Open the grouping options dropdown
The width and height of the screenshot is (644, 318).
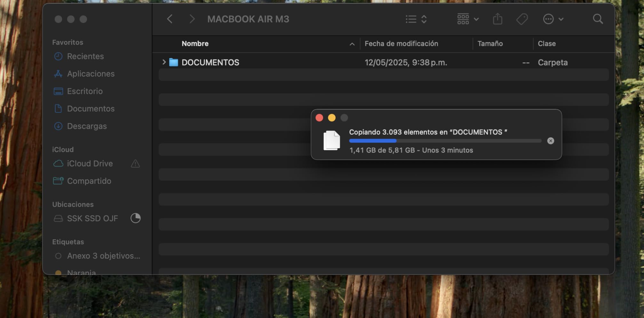click(x=468, y=19)
